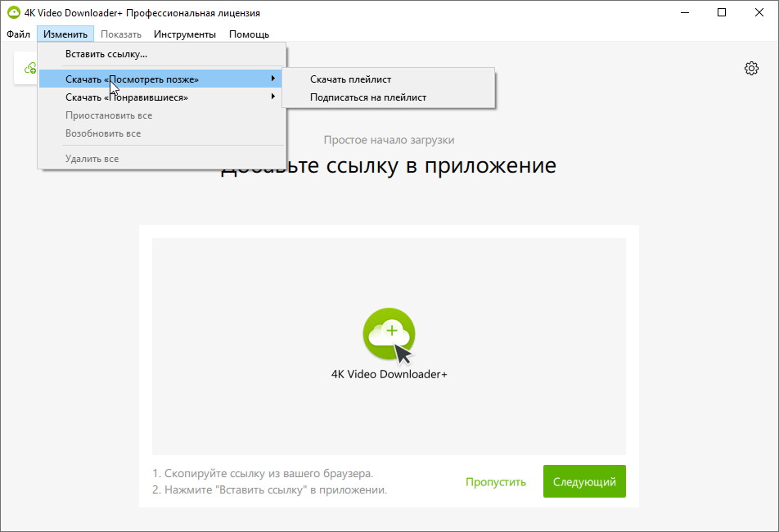
Task: Click the step 2 text Нажмите "Вставить ссылку"
Action: [x=269, y=489]
